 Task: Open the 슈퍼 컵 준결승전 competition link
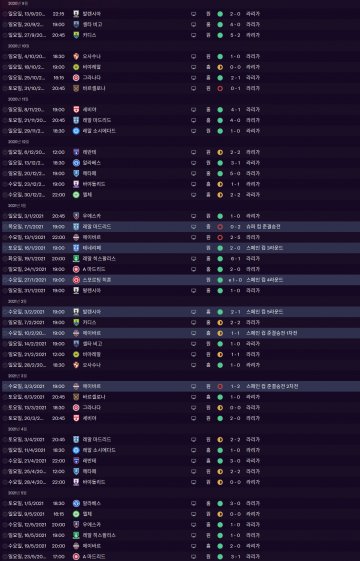pyautogui.click(x=263, y=227)
